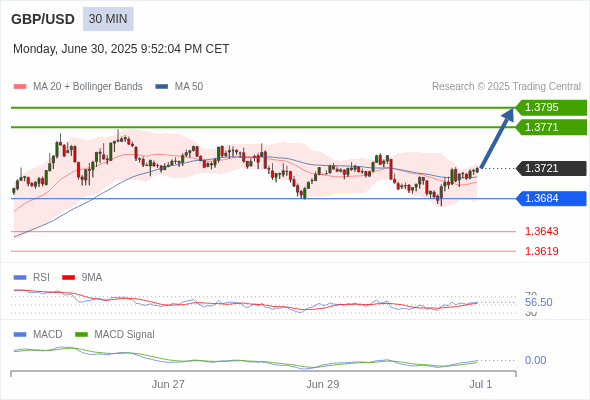Screen dimensions: 590x400
Task: Click the blue 1.3684 pivot label
Action: [x=551, y=198]
